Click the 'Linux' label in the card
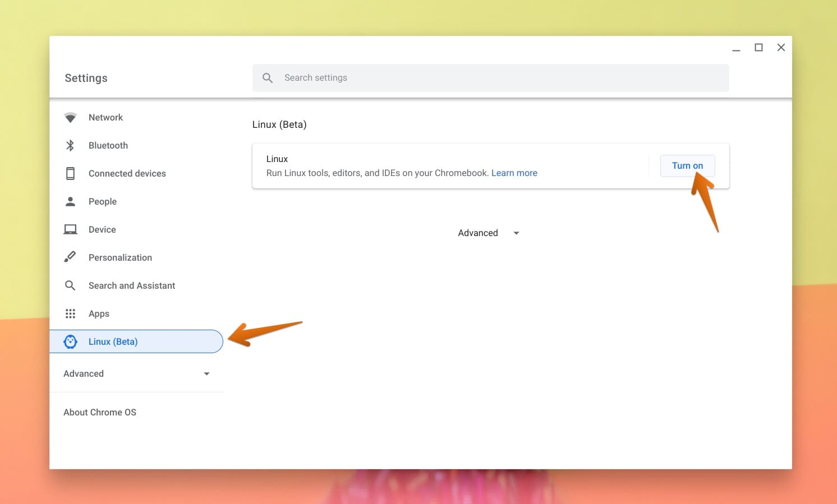 click(277, 159)
